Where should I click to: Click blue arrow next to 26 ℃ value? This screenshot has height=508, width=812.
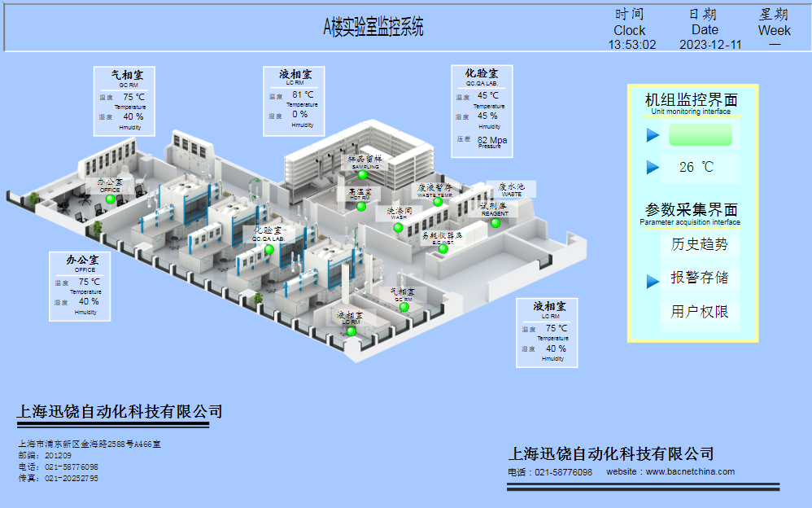pyautogui.click(x=653, y=167)
